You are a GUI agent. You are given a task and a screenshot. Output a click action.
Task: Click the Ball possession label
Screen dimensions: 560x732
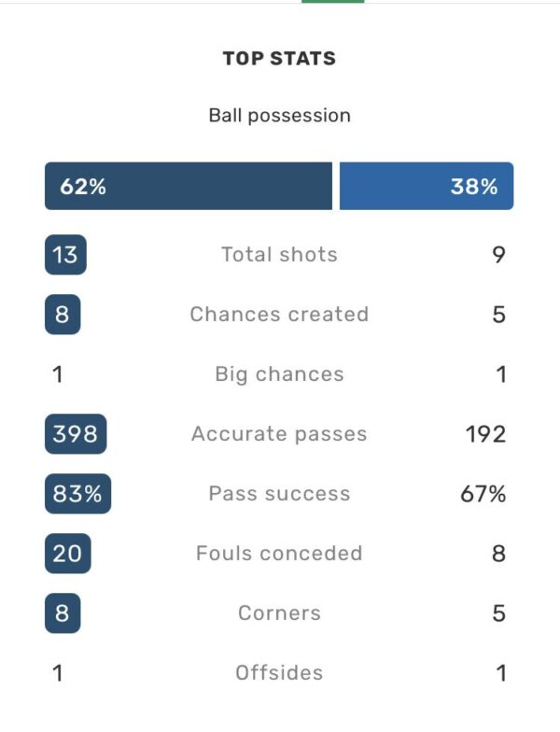(x=279, y=116)
